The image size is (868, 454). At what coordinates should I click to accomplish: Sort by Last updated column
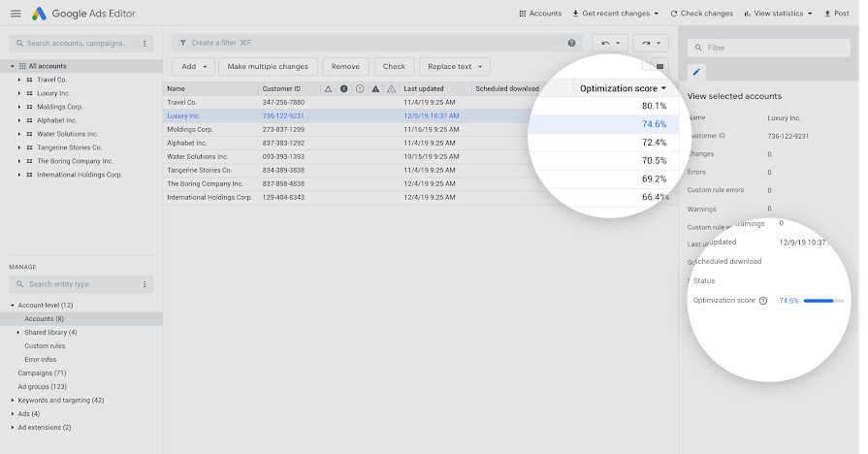(435, 88)
